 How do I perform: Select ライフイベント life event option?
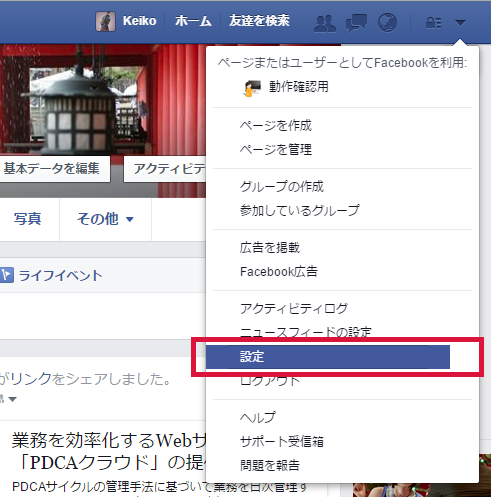[60, 276]
